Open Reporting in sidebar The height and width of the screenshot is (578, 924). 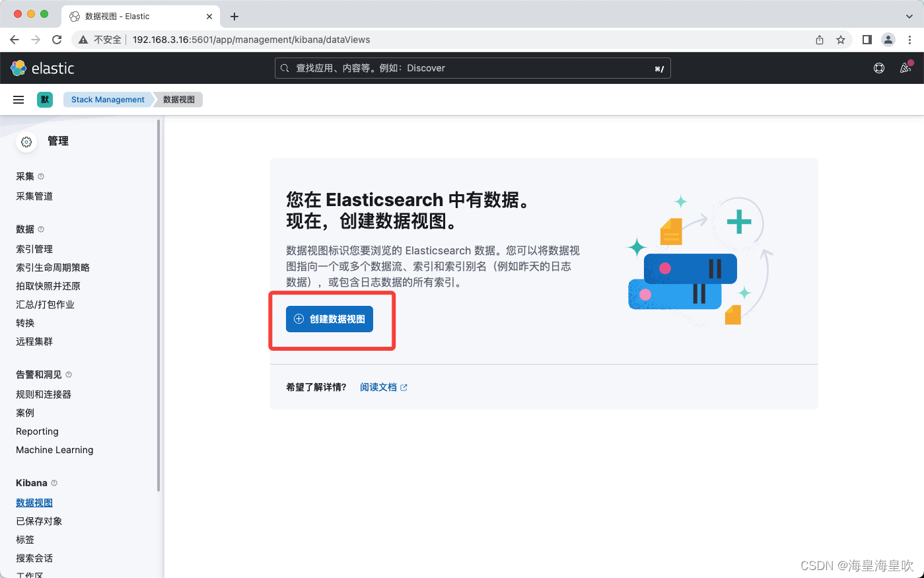tap(37, 431)
